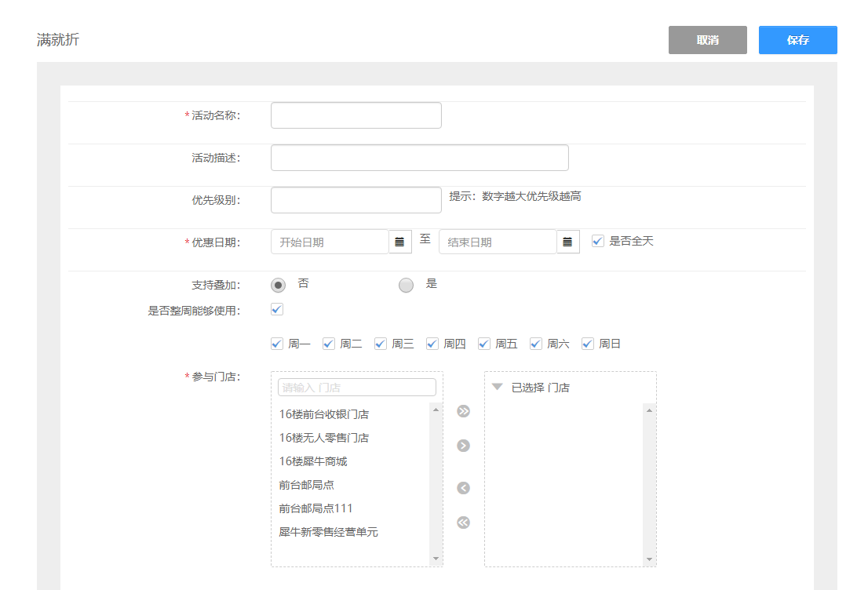This screenshot has height=590, width=868.
Task: Remove all stores from selected list
Action: point(463,523)
